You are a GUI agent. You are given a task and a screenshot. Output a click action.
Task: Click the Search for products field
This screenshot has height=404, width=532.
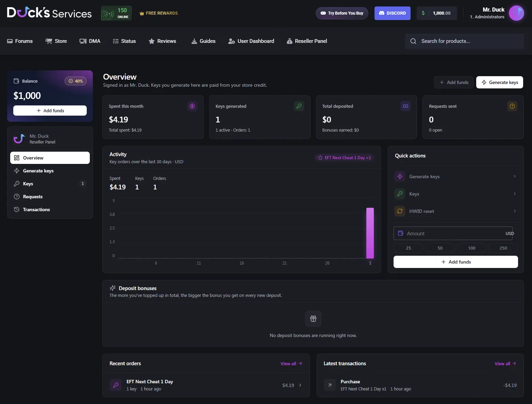465,41
